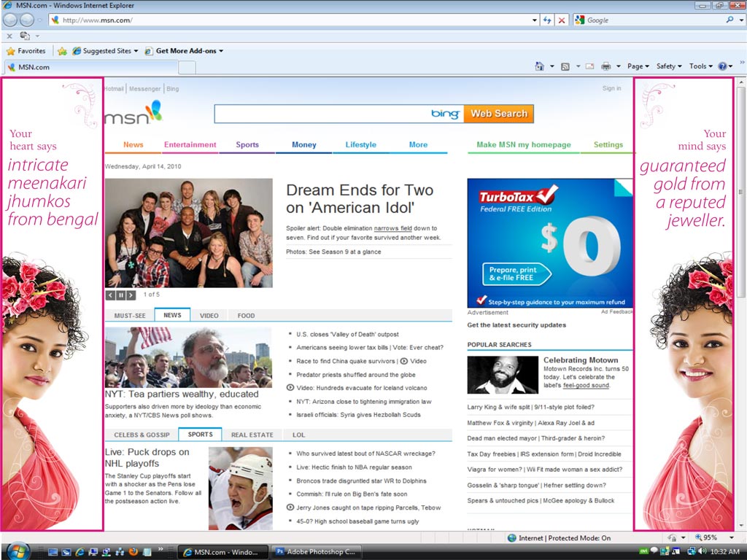The image size is (747, 560).
Task: Click the Refresh page icon
Action: [547, 20]
